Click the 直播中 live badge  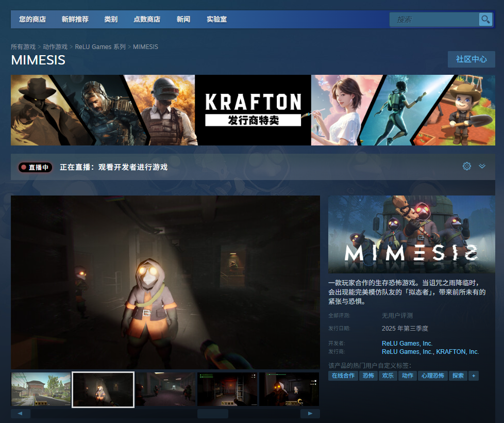[x=35, y=167]
